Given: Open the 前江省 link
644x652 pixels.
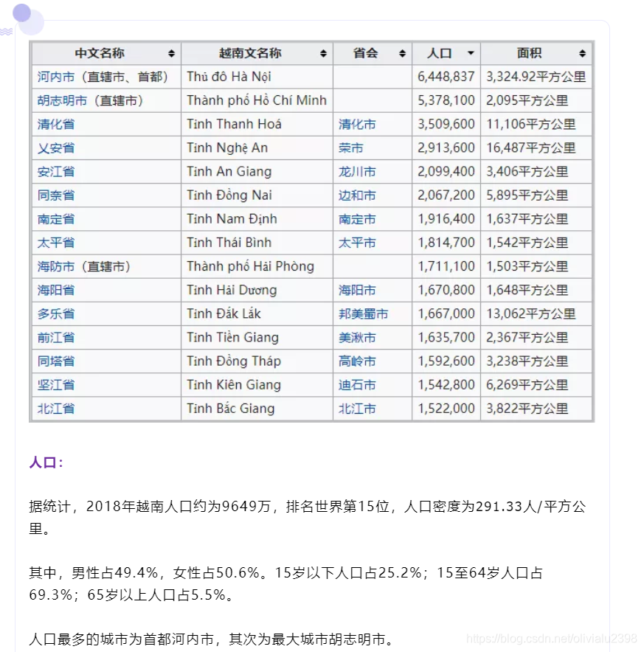Looking at the screenshot, I should (x=56, y=338).
